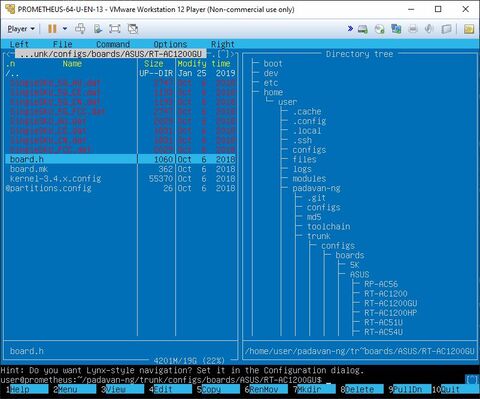Viewport: 480px width, 399px height.
Task: Select RT-AC54U in directory tree
Action: [x=383, y=332]
